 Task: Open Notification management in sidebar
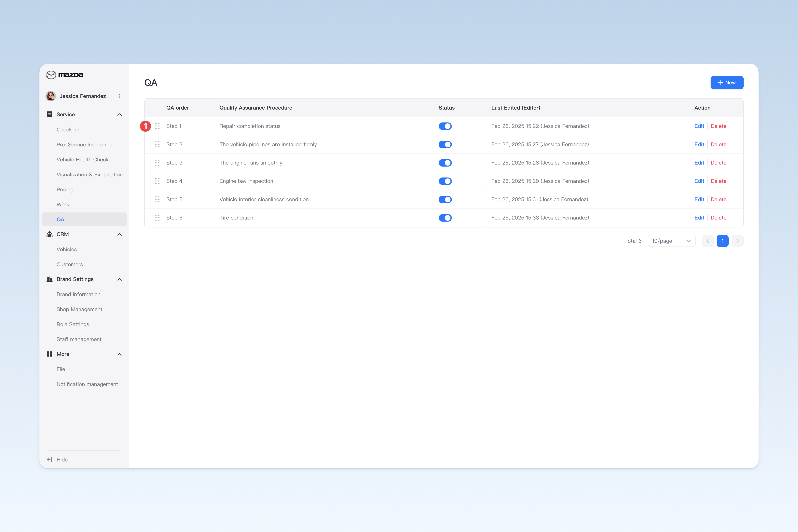pos(87,384)
